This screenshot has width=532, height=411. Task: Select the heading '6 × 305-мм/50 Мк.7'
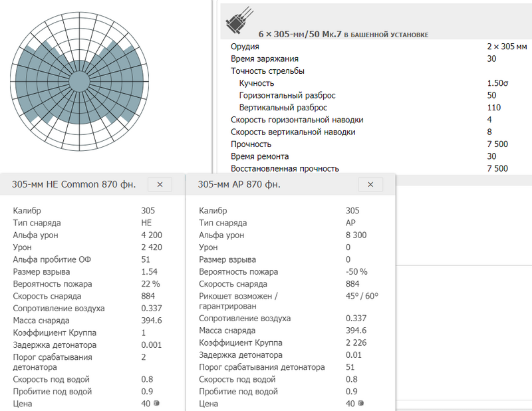click(300, 35)
